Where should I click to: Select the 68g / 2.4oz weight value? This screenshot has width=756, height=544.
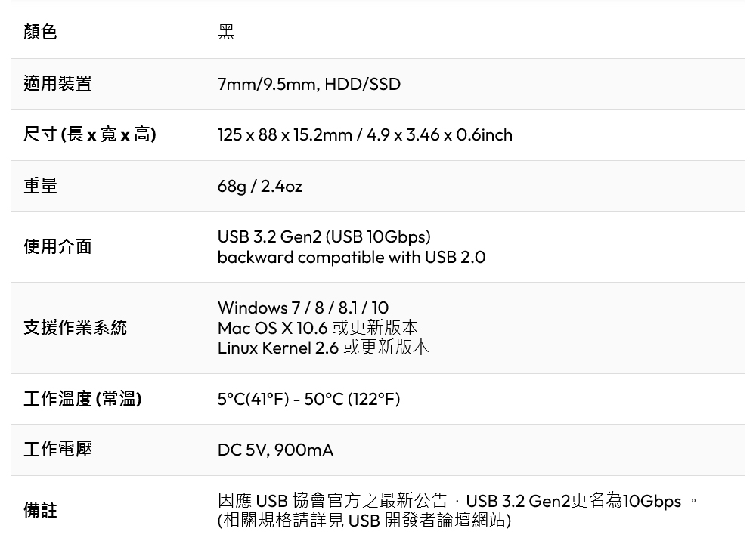click(x=260, y=187)
